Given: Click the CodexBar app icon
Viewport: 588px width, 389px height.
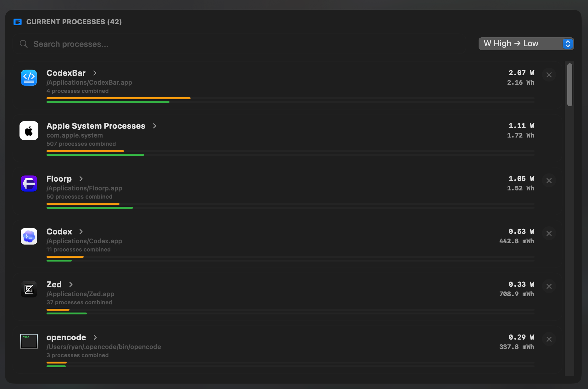Looking at the screenshot, I should (x=29, y=78).
